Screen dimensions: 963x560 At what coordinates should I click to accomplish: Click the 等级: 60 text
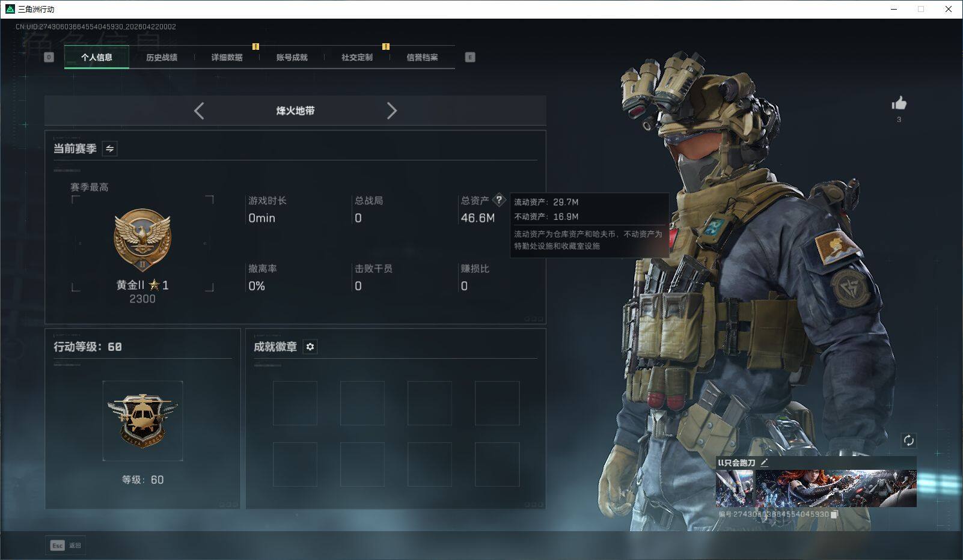(x=142, y=479)
